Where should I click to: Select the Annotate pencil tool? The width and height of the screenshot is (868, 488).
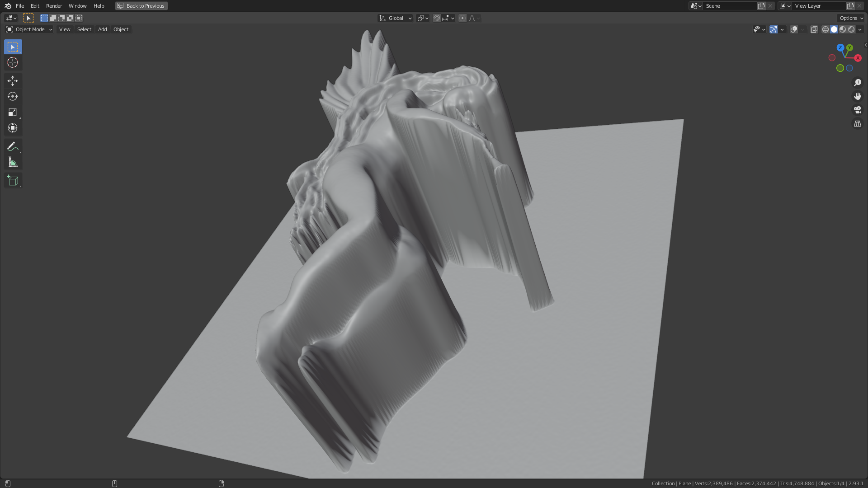pos(13,146)
